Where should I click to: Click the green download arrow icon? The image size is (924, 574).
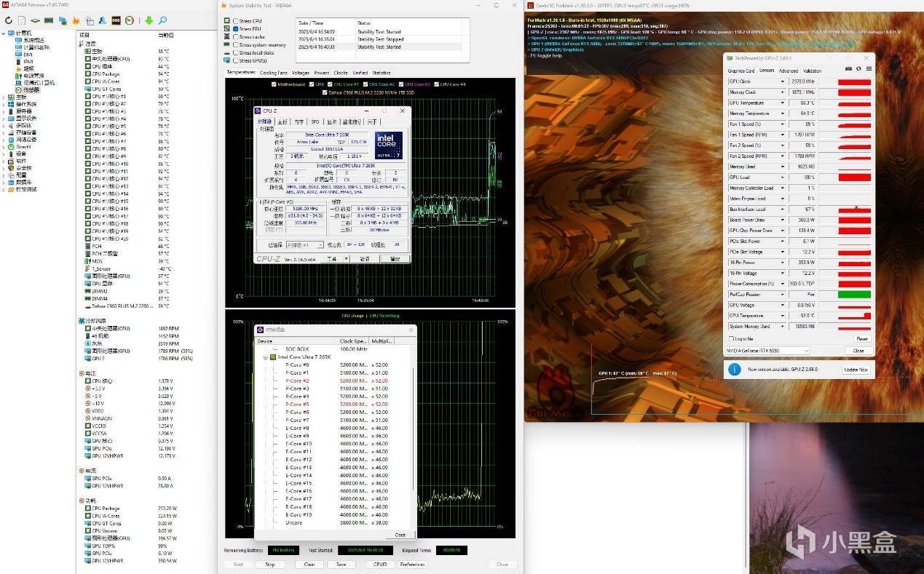coord(149,20)
